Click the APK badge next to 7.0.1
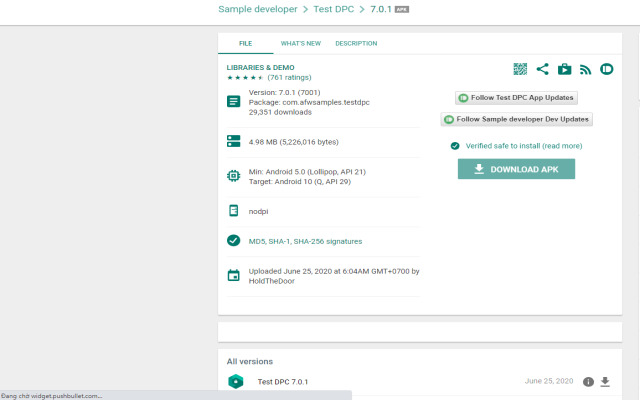640x400 pixels. [402, 9]
